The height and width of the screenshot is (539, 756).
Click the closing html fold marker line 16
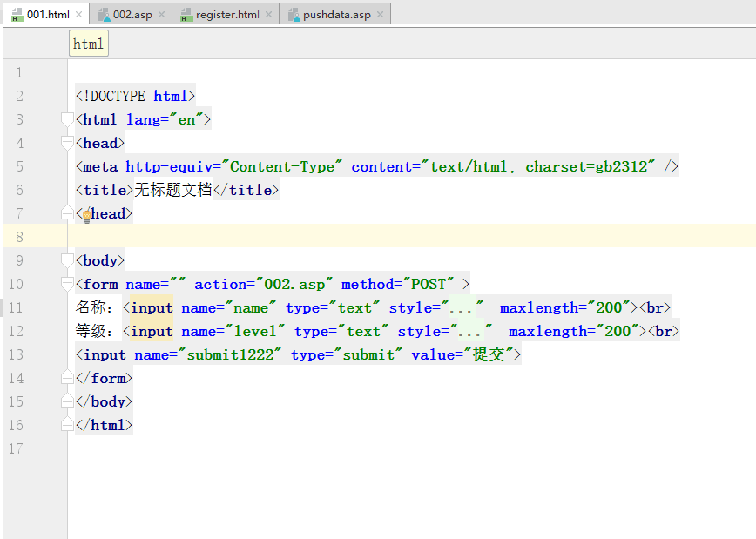point(68,425)
